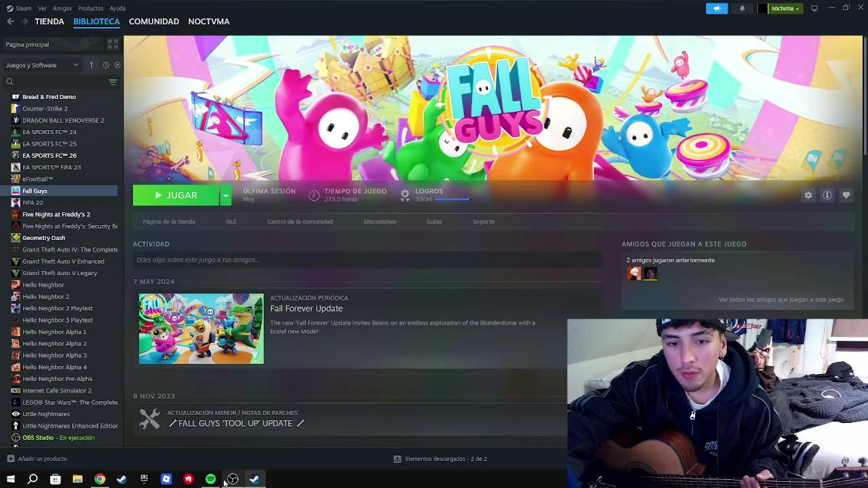The image size is (868, 488).
Task: Click the activity text field 'Diles algo sobre este juego'
Action: tap(368, 260)
